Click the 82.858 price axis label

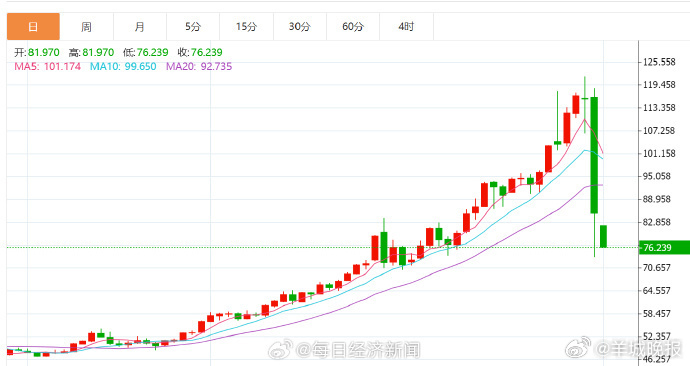pos(657,222)
